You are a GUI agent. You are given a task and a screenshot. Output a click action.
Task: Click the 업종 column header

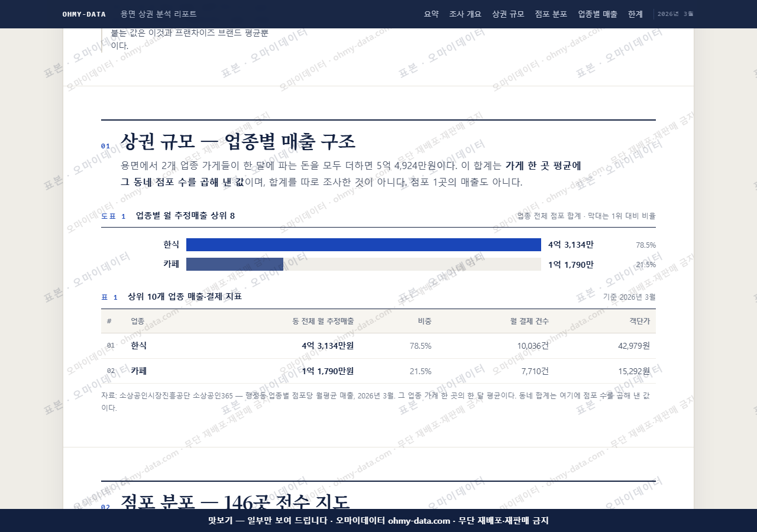[x=138, y=321]
